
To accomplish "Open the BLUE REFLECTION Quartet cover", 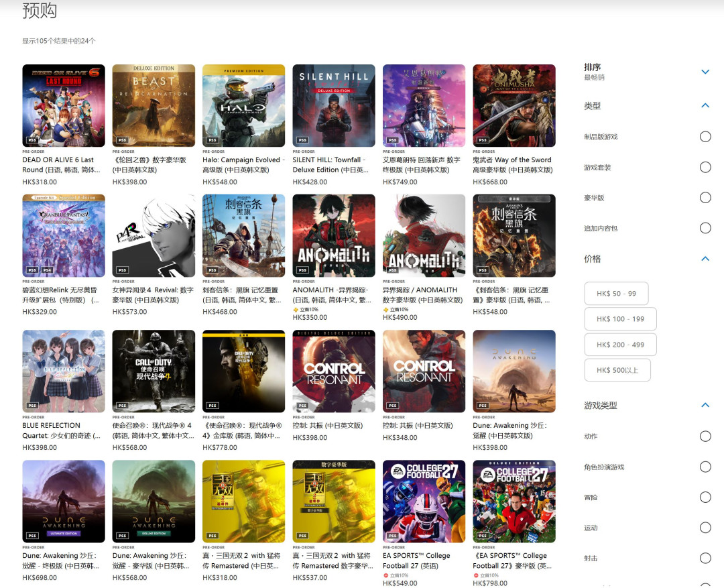I will (64, 371).
